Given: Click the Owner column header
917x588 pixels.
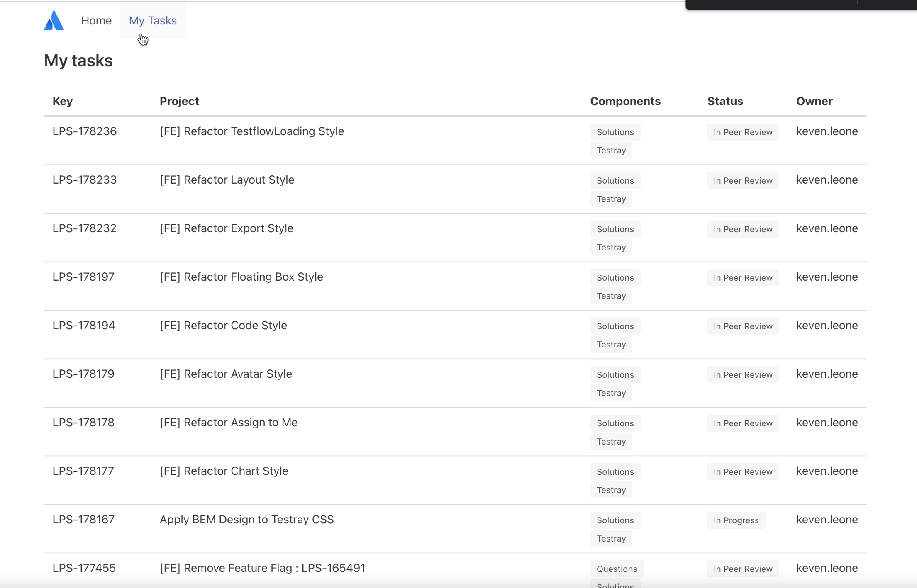Looking at the screenshot, I should [x=814, y=101].
